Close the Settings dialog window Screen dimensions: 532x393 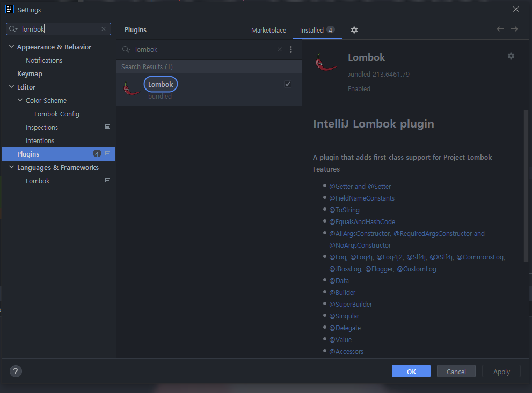pos(516,9)
